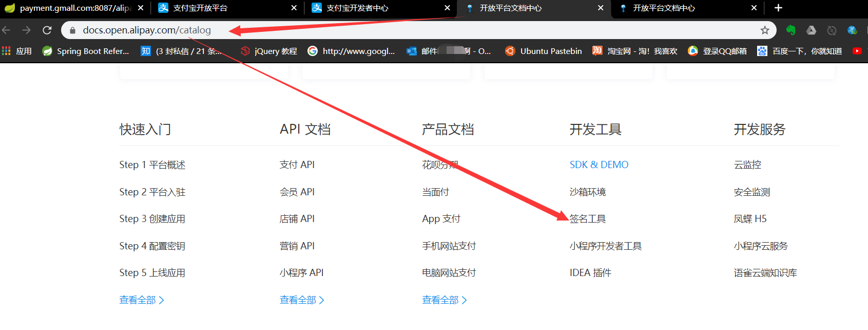This screenshot has width=868, height=330.
Task: Open the 电脑网站支付 product doc
Action: [449, 273]
